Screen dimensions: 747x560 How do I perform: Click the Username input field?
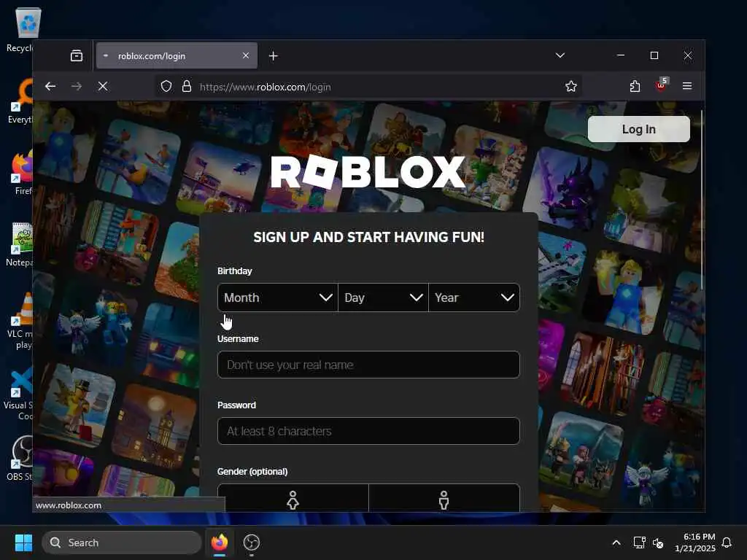tap(368, 365)
